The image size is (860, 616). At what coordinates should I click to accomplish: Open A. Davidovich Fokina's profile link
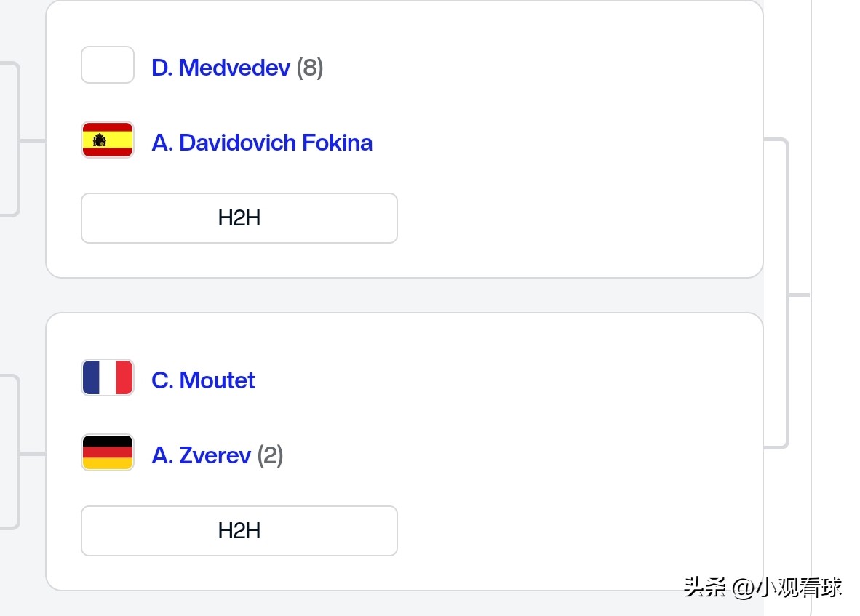[262, 143]
